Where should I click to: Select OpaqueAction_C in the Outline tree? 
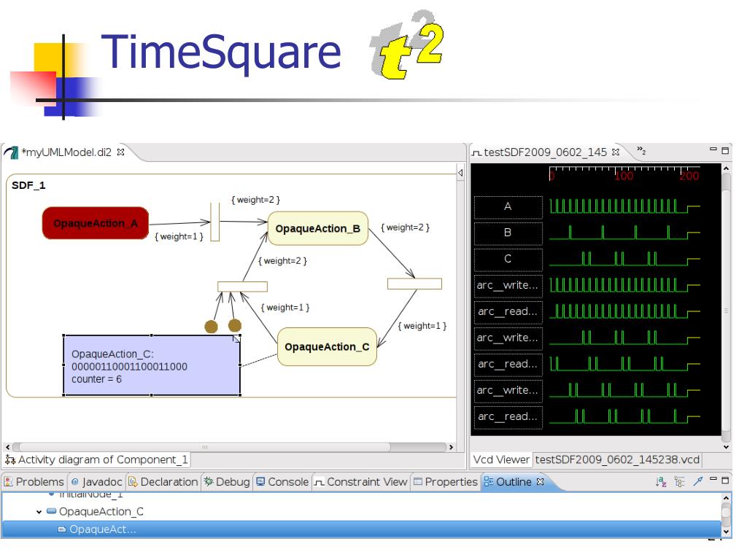(101, 512)
